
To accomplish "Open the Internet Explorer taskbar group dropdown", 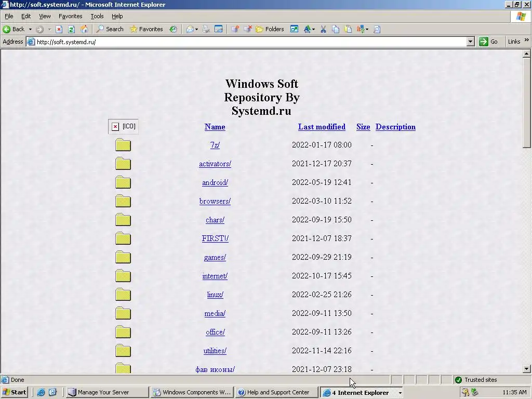I will click(400, 393).
